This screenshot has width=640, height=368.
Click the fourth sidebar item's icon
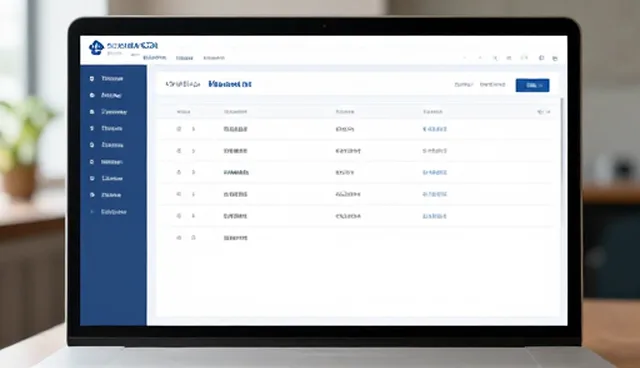tap(92, 128)
